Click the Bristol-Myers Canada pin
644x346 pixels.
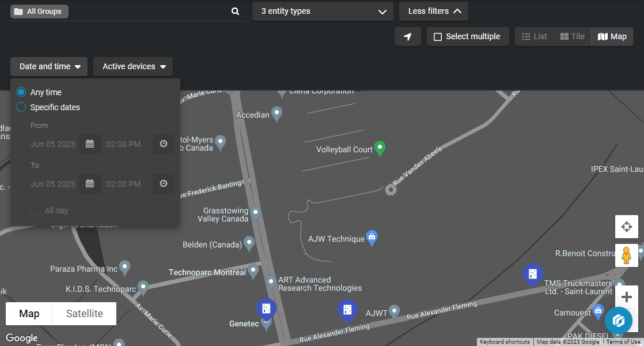221,142
